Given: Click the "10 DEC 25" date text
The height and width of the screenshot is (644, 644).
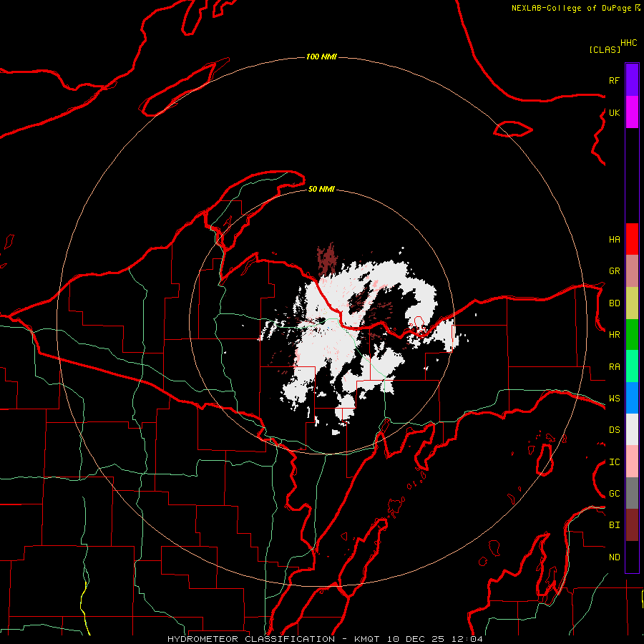Looking at the screenshot, I should pos(416,639).
